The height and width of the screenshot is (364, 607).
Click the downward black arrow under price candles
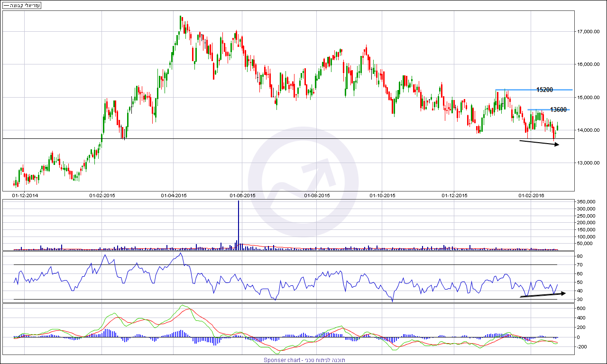pos(539,143)
